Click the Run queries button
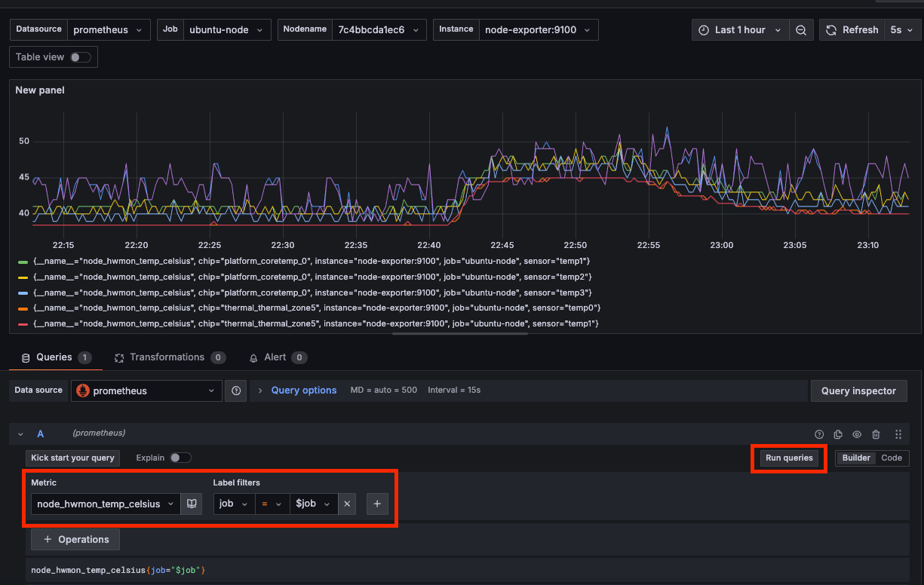This screenshot has height=585, width=924. pyautogui.click(x=789, y=458)
